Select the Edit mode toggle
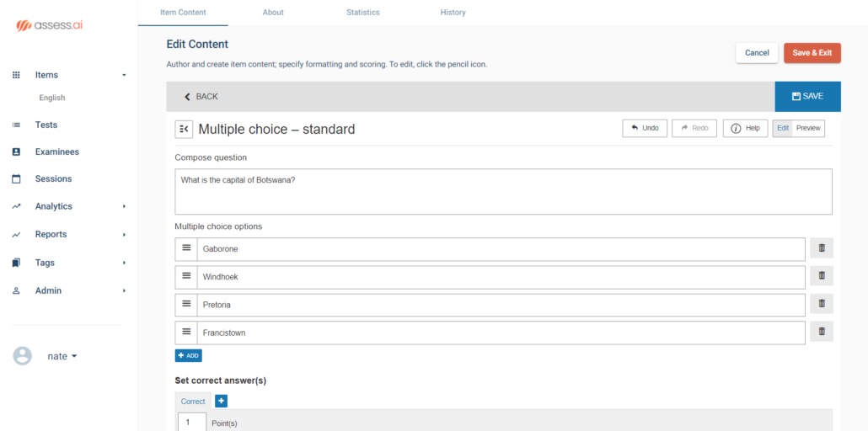This screenshot has width=868, height=431. (783, 128)
